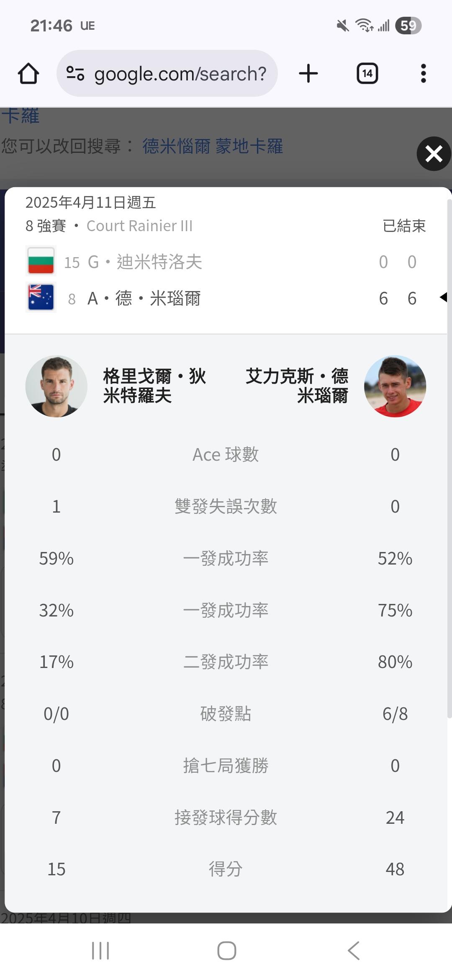The height and width of the screenshot is (980, 452).
Task: Open tab switcher showing 14 tabs
Action: tap(367, 74)
